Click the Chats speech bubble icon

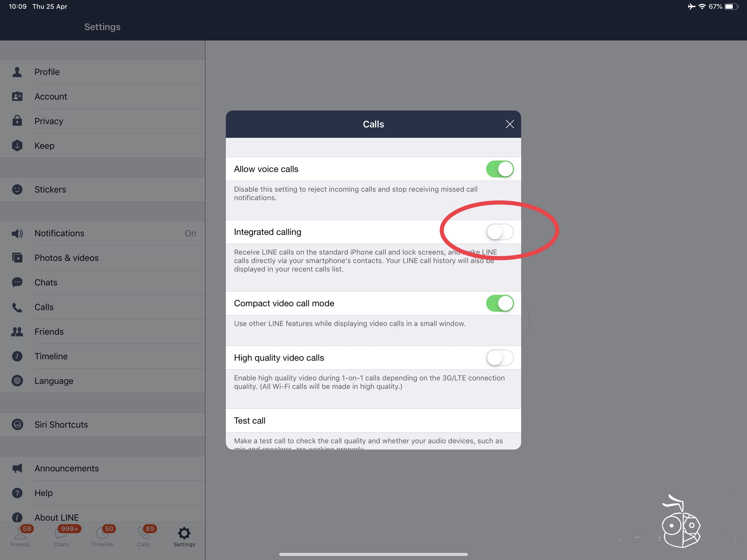coord(17,282)
